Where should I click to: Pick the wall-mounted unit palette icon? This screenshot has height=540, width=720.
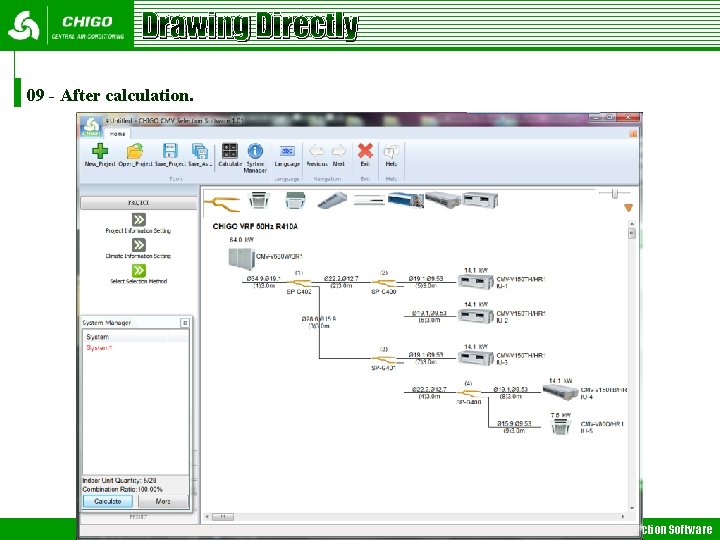tap(369, 200)
